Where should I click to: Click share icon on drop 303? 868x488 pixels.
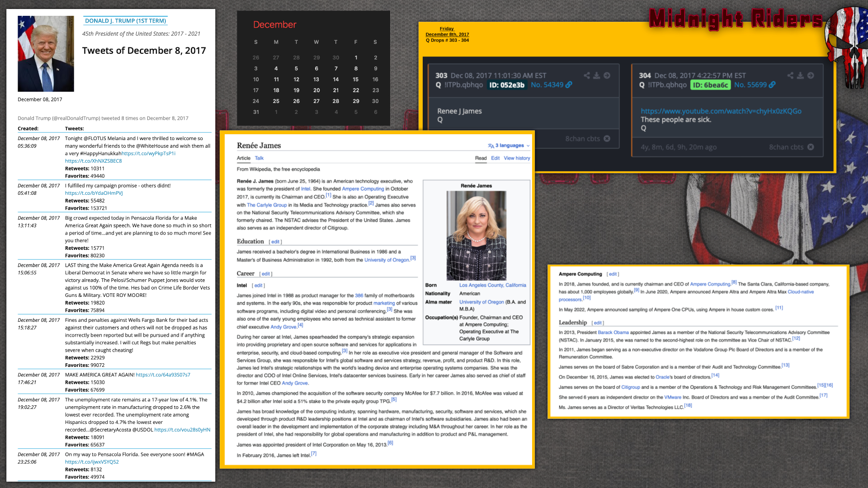click(x=586, y=75)
